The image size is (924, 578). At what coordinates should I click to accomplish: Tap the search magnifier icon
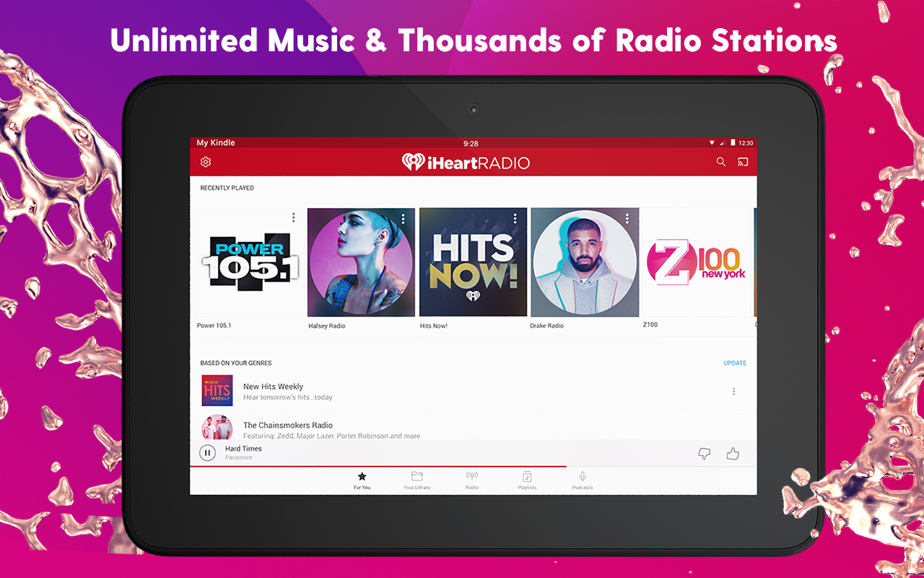click(x=720, y=162)
